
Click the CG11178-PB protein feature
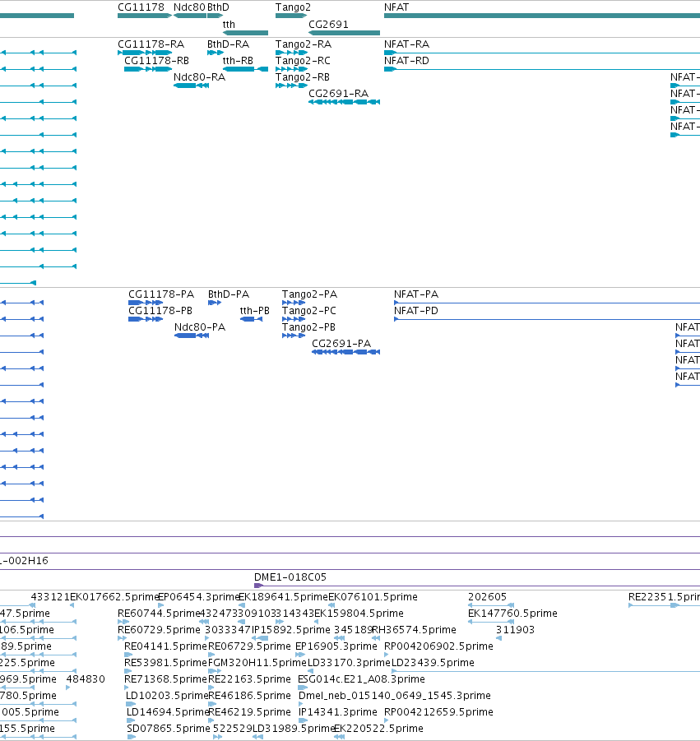click(146, 319)
